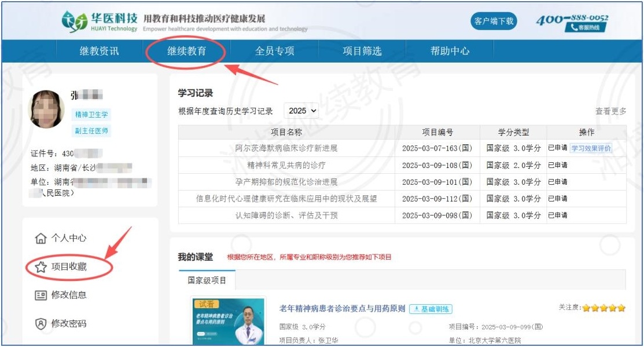Click the 修改信息 card icon
Screen dimensions: 644x347
[x=41, y=295]
